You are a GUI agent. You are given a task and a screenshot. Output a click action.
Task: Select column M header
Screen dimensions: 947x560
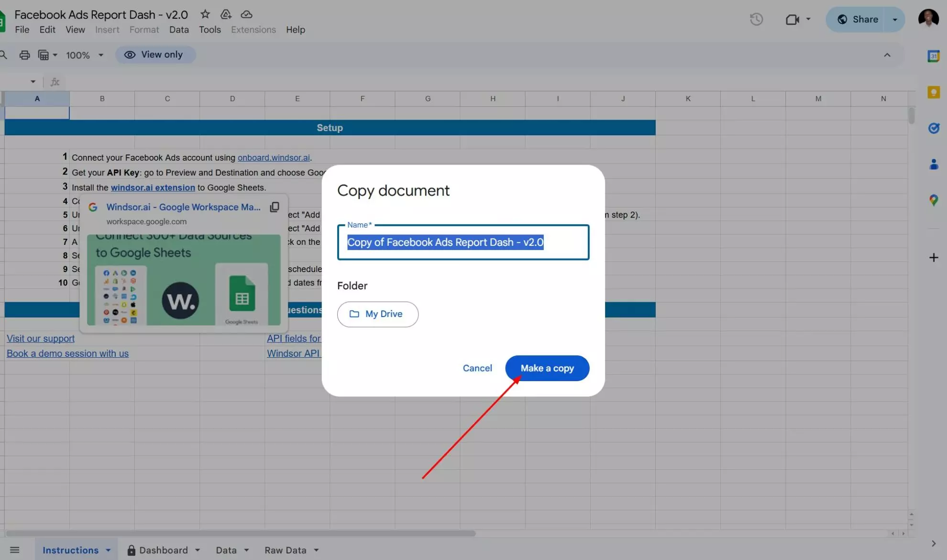[x=818, y=99]
